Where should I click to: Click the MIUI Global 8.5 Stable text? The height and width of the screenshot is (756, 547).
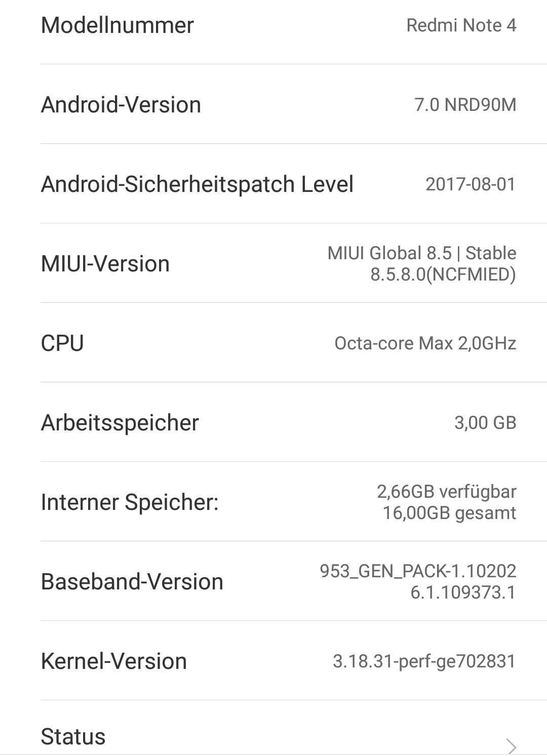421,253
